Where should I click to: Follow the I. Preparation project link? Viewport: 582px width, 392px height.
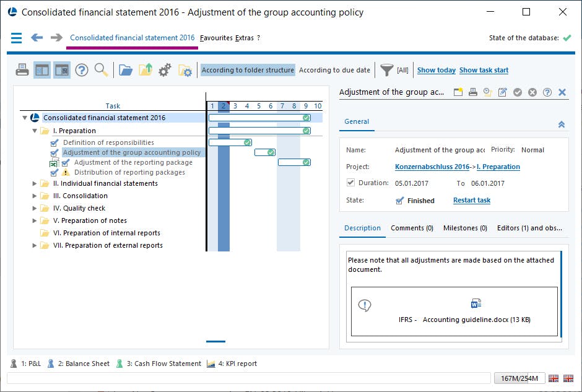click(498, 167)
